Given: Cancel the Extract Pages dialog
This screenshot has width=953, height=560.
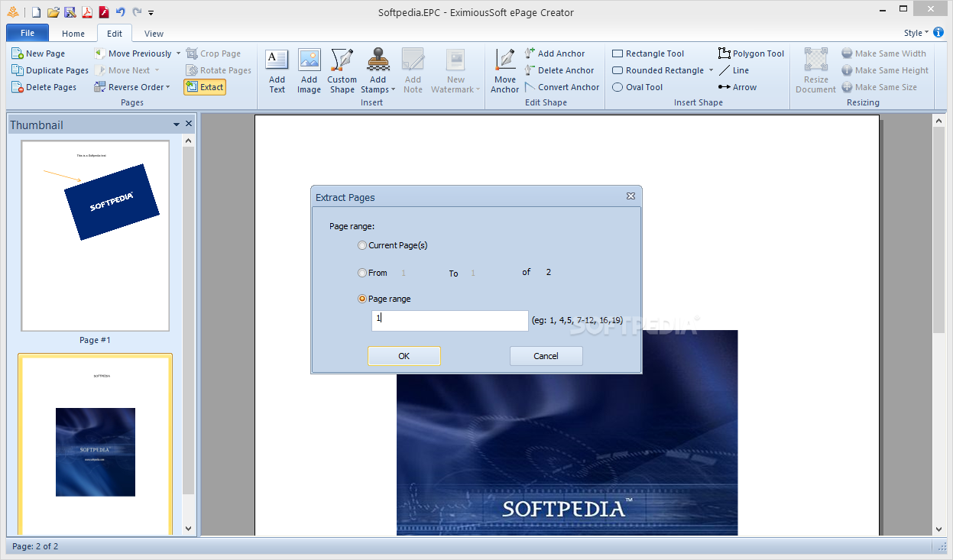Looking at the screenshot, I should click(546, 356).
